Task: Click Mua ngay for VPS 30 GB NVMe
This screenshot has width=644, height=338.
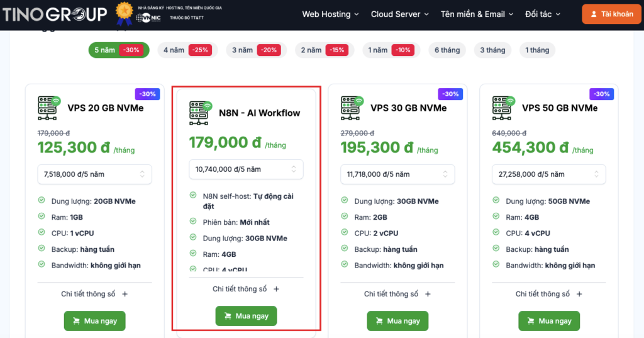Action: point(397,321)
